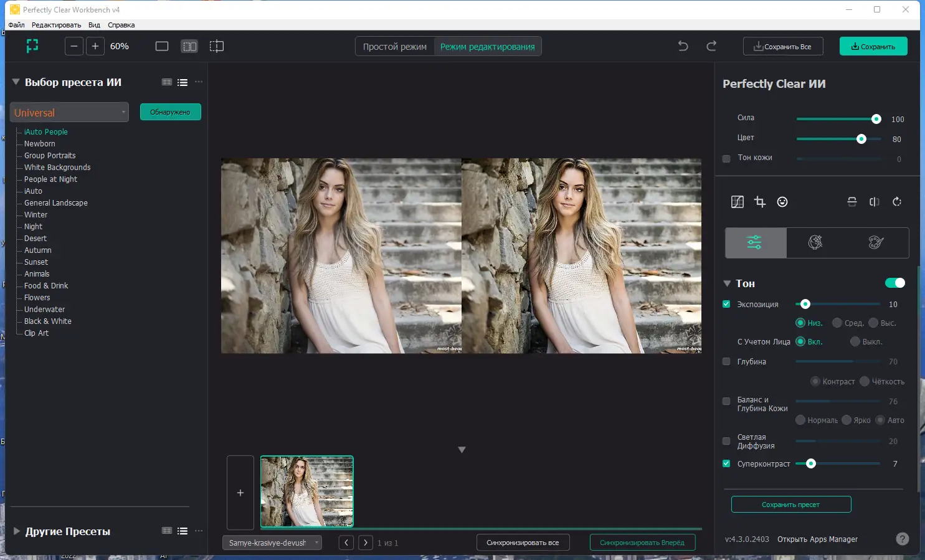Enable Баланс и Глубина Кожи checkbox
The height and width of the screenshot is (560, 925).
click(x=726, y=401)
